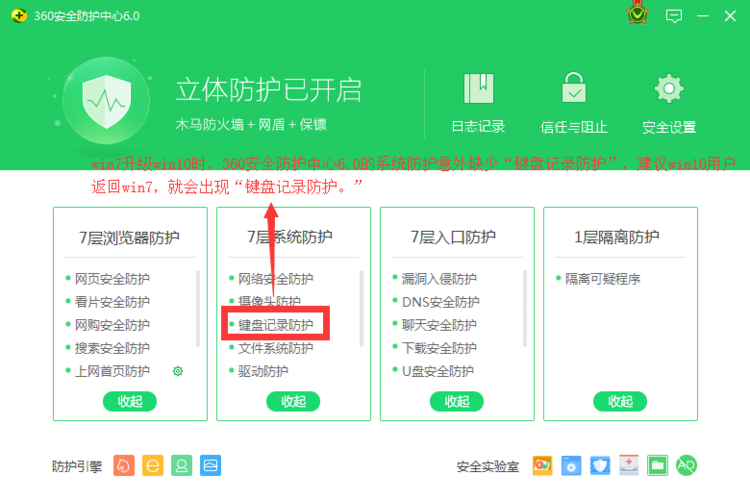Click the 安全实验室 label
Viewport: 750px width, 500px height.
pyautogui.click(x=488, y=466)
